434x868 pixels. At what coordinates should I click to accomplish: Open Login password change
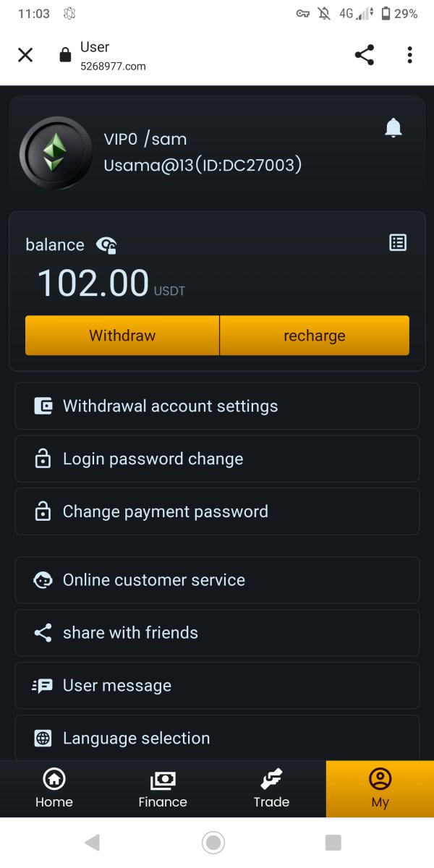(x=217, y=459)
